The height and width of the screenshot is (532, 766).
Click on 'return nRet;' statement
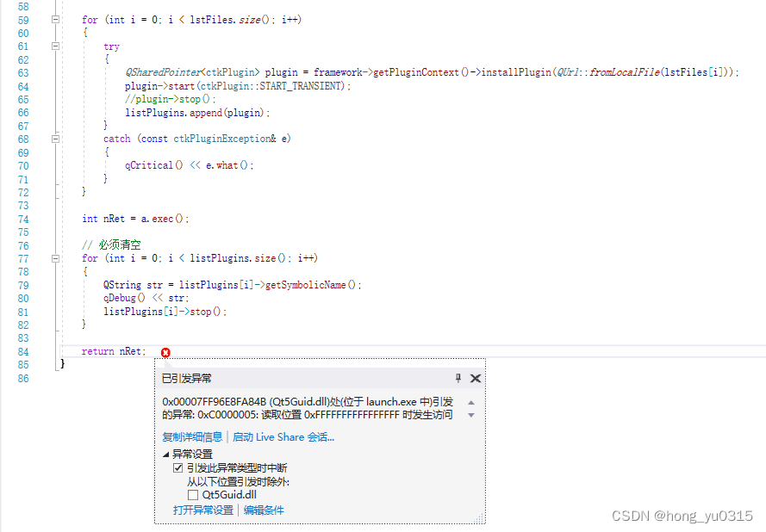(x=114, y=351)
